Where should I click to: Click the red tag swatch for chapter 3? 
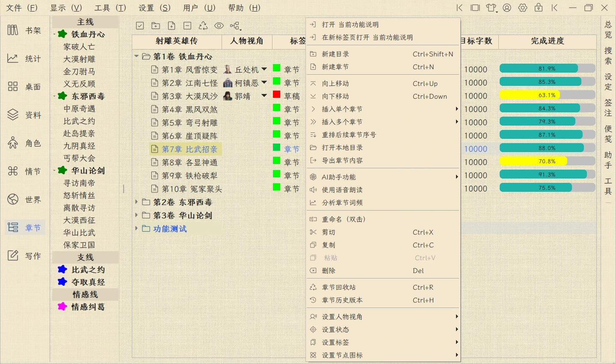[x=276, y=94]
